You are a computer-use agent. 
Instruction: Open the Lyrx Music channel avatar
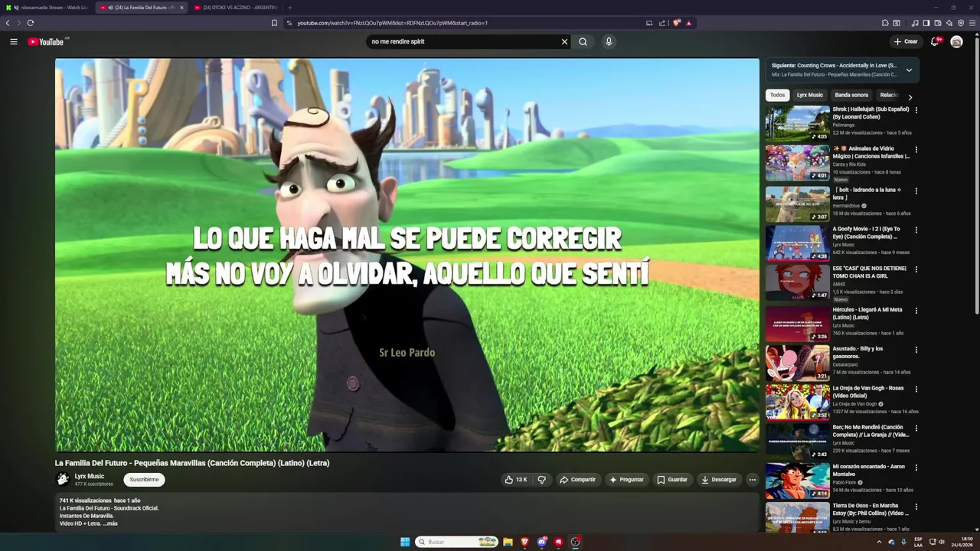pos(63,480)
